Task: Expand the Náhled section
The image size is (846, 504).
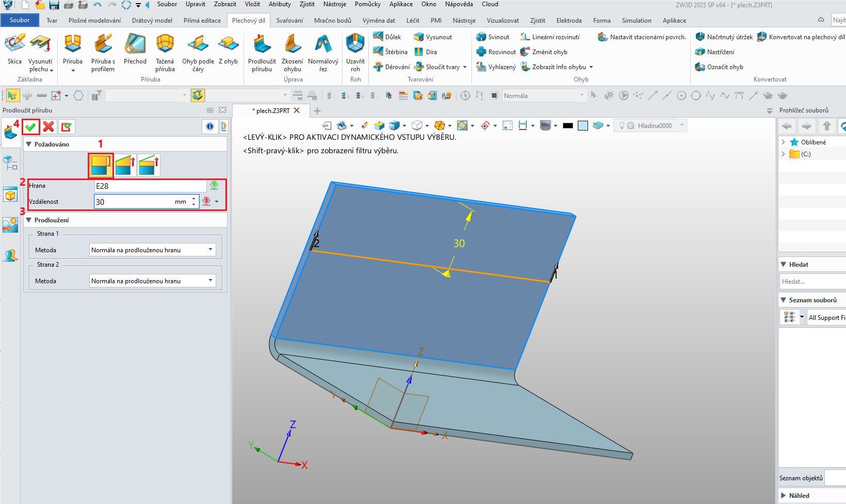Action: click(x=784, y=496)
